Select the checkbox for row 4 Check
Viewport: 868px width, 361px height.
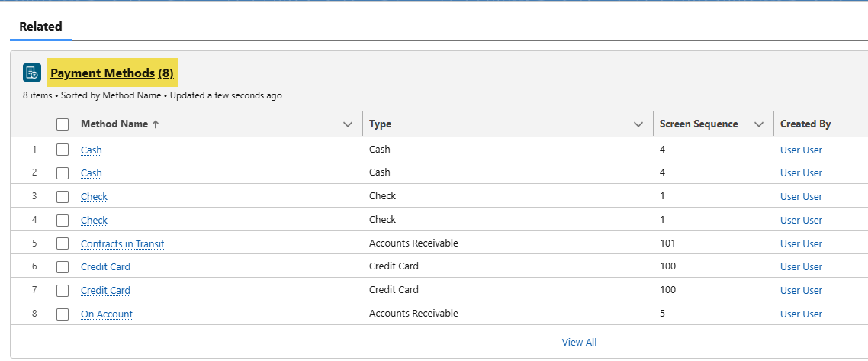(x=63, y=220)
